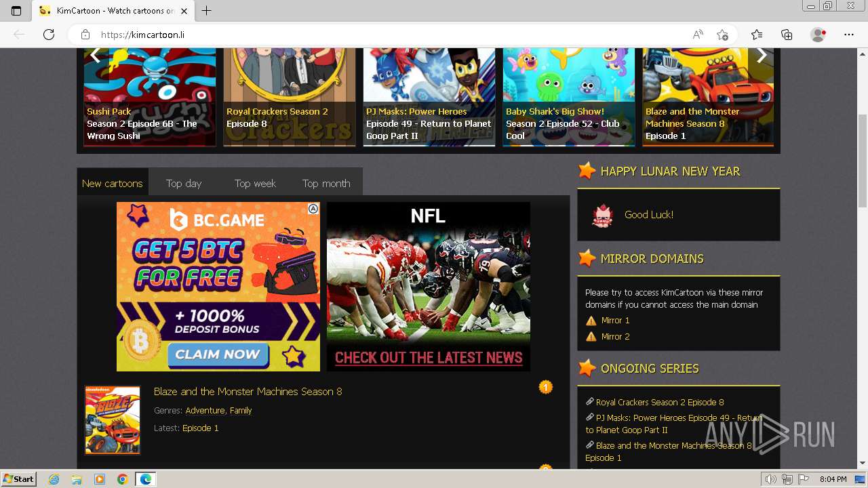Reload the page with refresh icon
The width and height of the screenshot is (868, 488).
(x=48, y=35)
